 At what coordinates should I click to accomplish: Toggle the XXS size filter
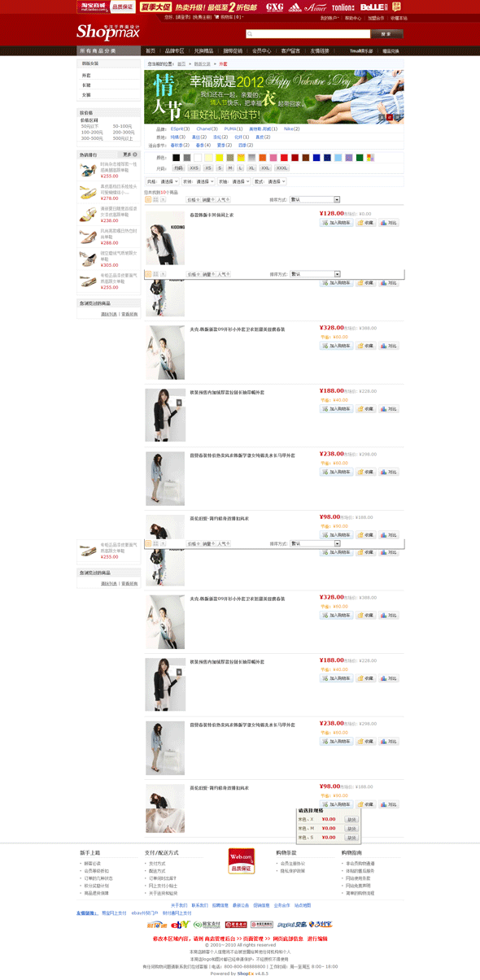(194, 168)
